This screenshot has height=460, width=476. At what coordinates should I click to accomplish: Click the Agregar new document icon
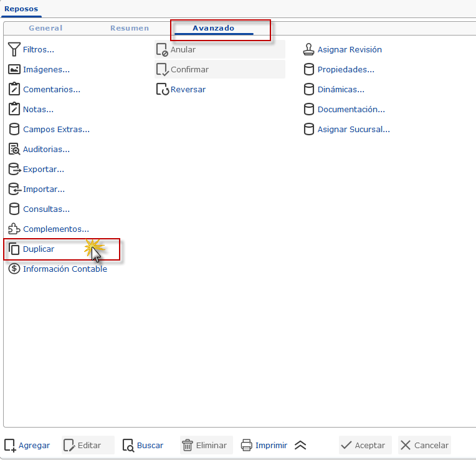(x=10, y=446)
